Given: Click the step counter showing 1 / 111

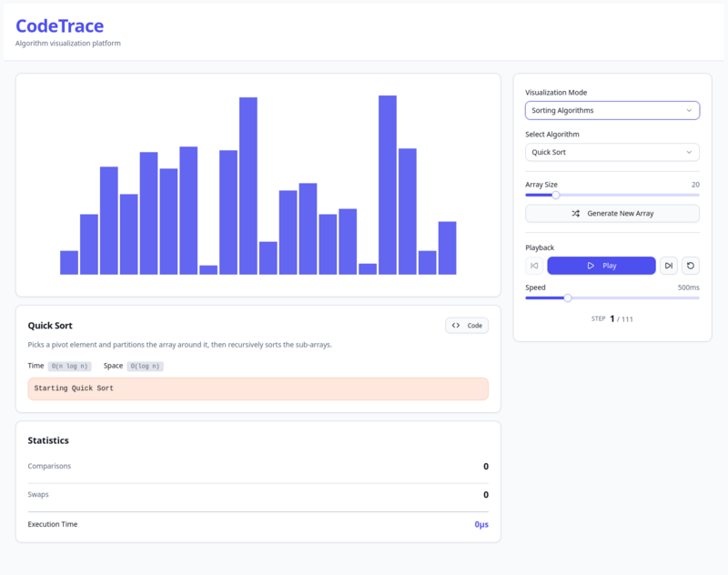Looking at the screenshot, I should point(612,319).
